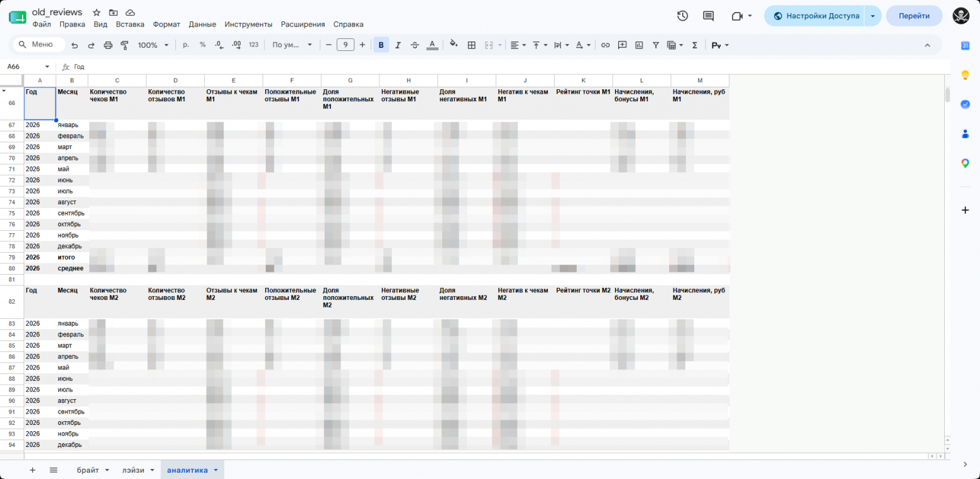Apply percent format
Screen dimensions: 980x479
pos(202,45)
